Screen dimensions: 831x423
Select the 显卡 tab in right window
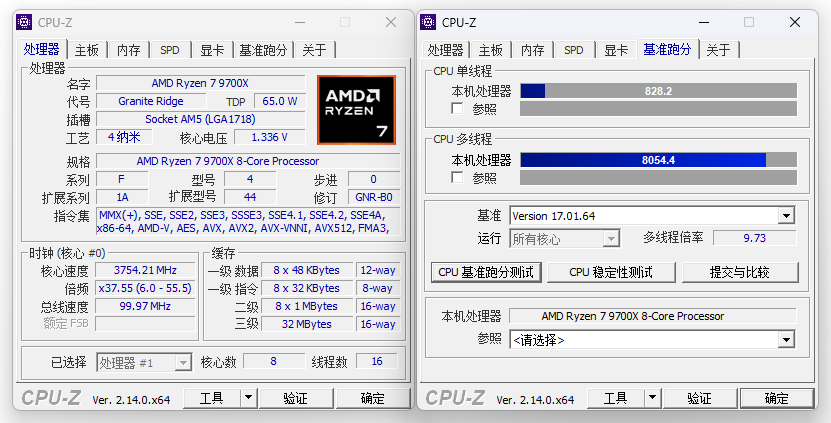[x=616, y=50]
